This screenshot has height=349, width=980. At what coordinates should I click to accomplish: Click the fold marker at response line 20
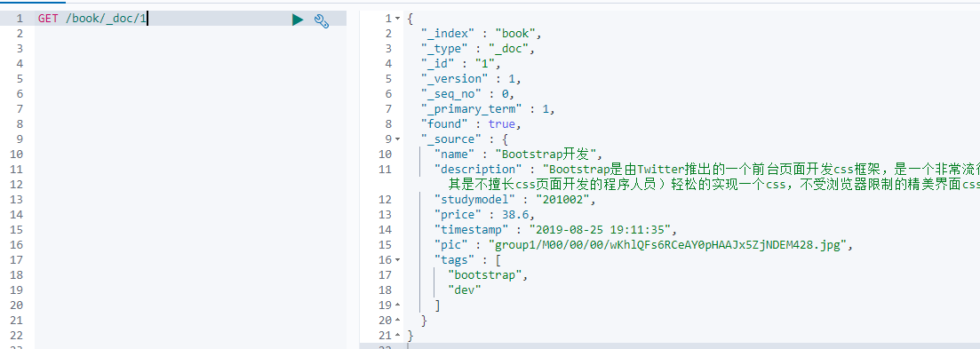398,321
